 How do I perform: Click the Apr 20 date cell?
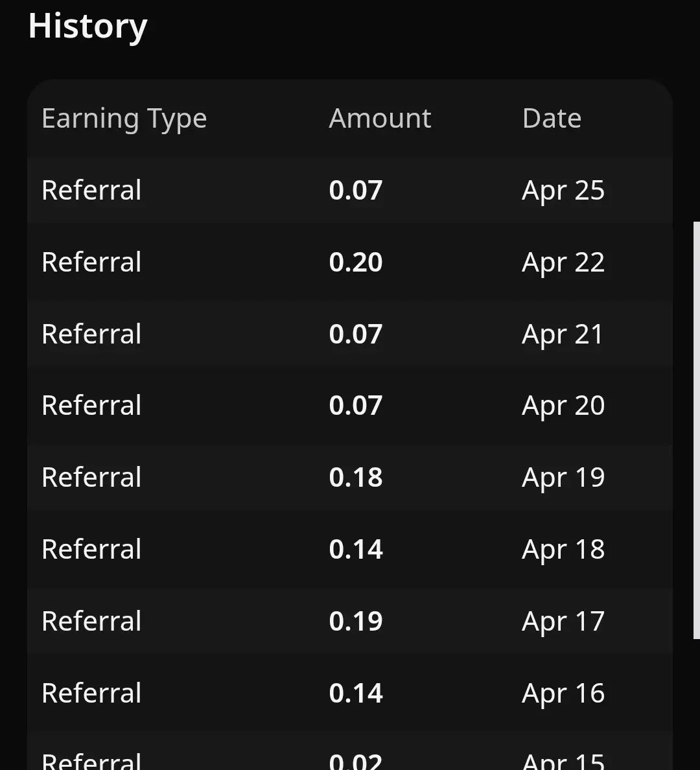(563, 406)
